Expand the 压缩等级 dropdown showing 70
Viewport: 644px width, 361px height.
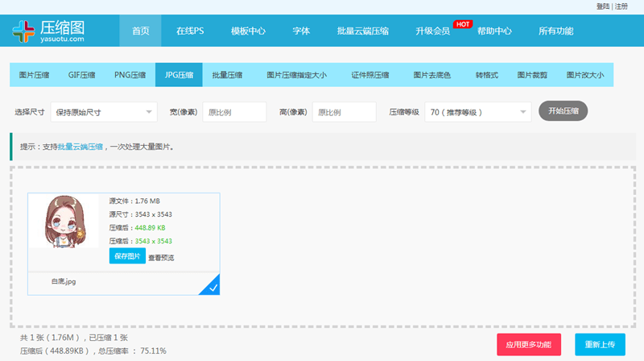tap(478, 112)
